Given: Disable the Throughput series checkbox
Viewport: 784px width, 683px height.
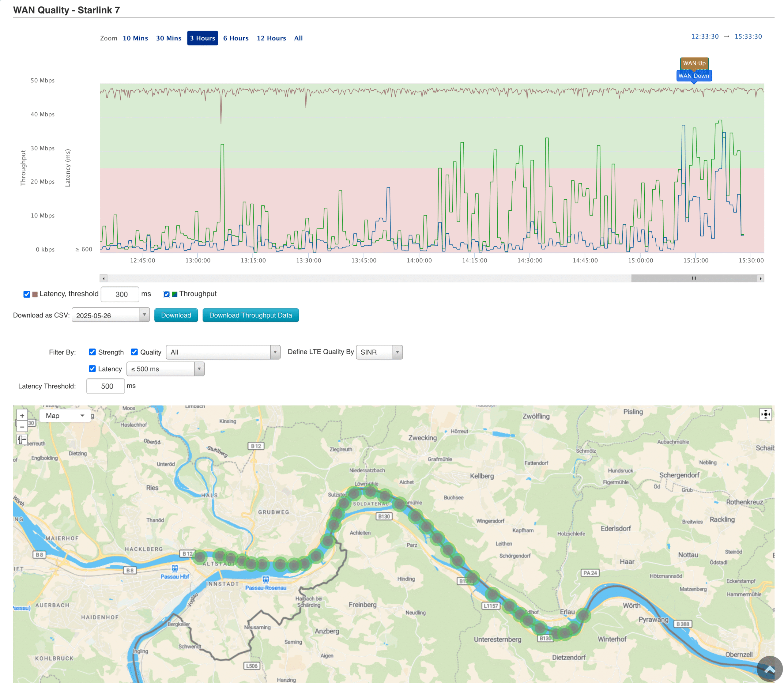Looking at the screenshot, I should click(x=167, y=294).
